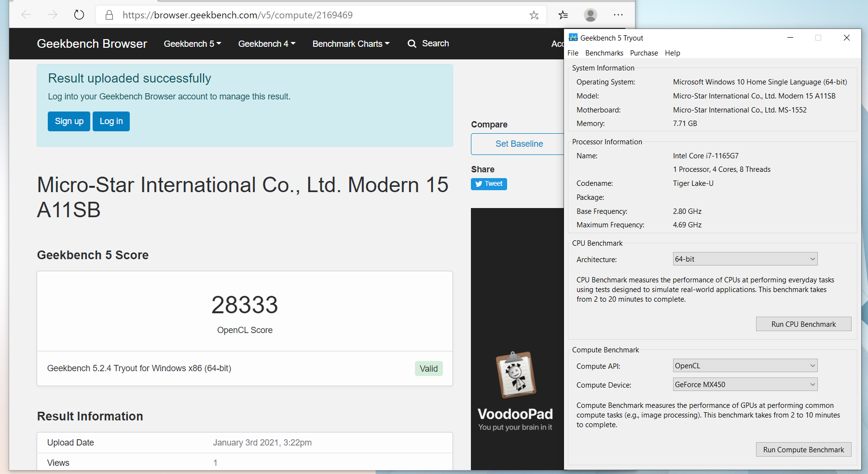The height and width of the screenshot is (474, 868).
Task: Maximize the Geekbench 5 Tryout window
Action: click(818, 38)
